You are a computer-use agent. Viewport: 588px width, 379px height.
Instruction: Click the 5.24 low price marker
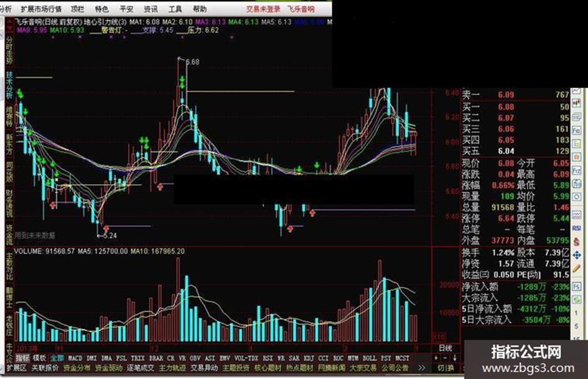click(x=110, y=235)
